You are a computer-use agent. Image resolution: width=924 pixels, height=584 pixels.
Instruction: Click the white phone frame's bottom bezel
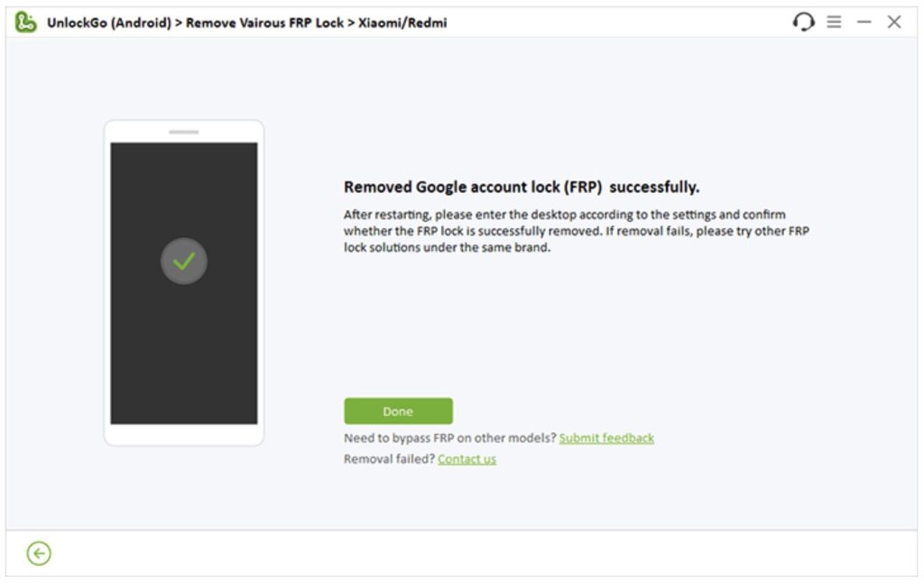click(184, 435)
